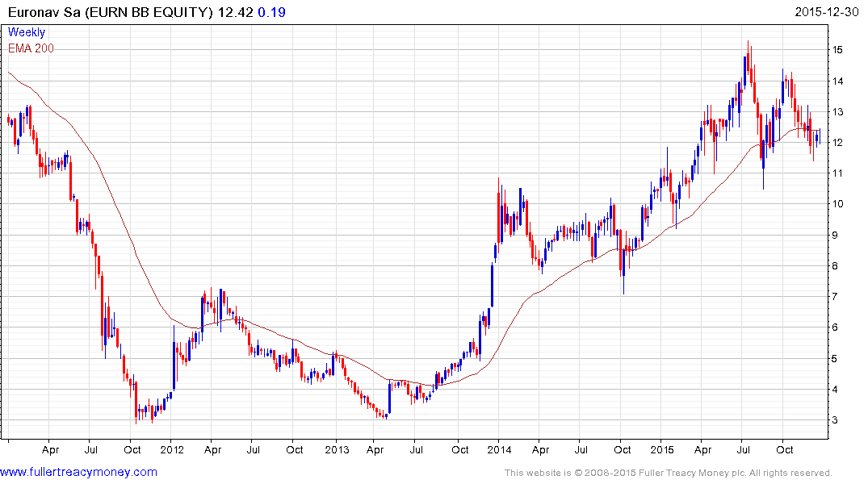Select the chart title 'Euronav Sa (EURN BB EQUITY)'
This screenshot has height=484, width=868.
pos(110,12)
